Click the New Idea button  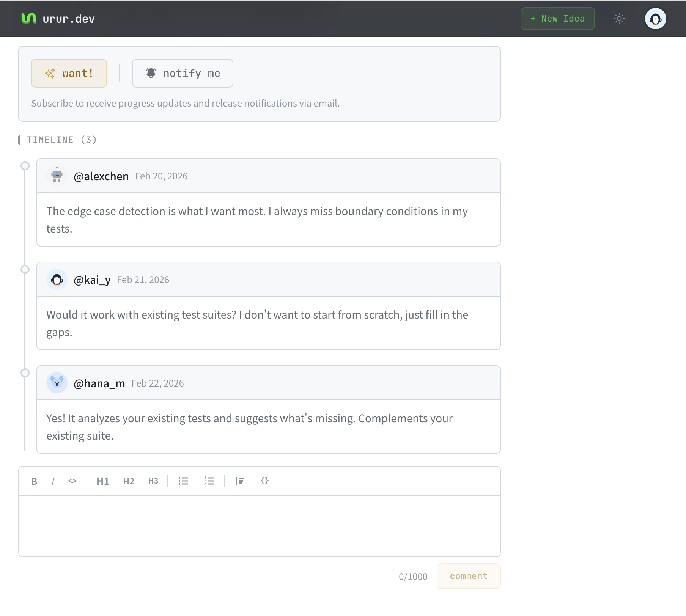(557, 19)
